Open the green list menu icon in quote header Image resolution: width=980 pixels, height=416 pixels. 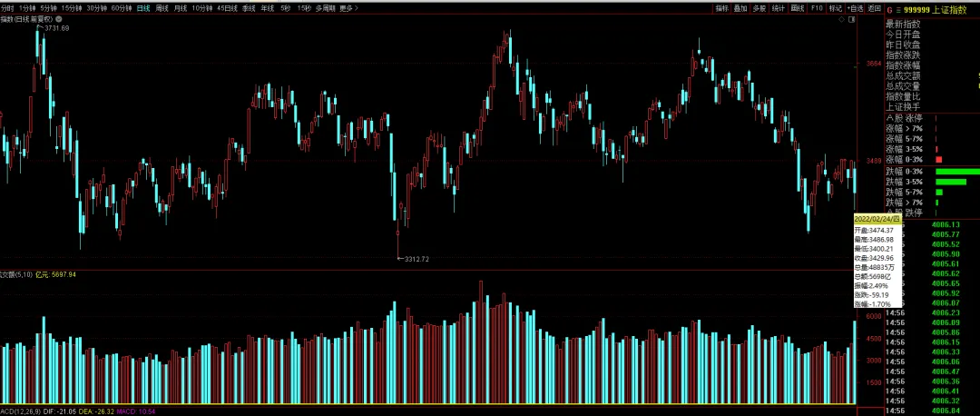coord(898,10)
